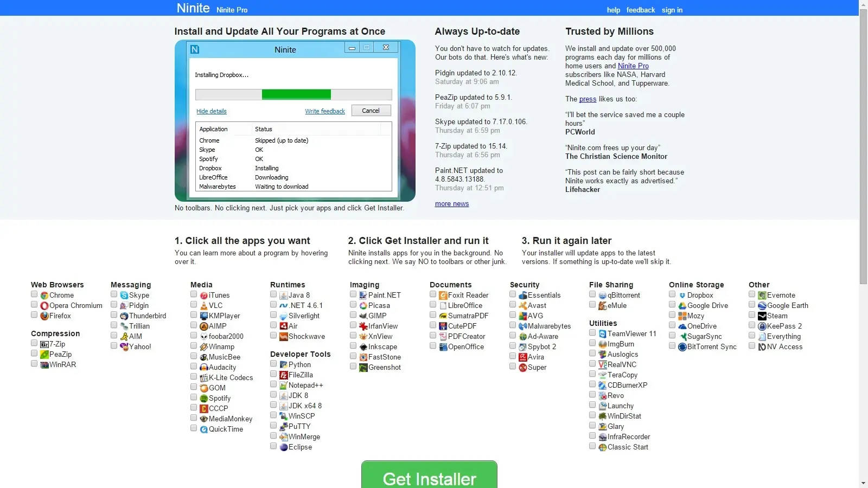Image resolution: width=868 pixels, height=488 pixels.
Task: Click the Malwarebytes icon under Security
Action: (523, 326)
